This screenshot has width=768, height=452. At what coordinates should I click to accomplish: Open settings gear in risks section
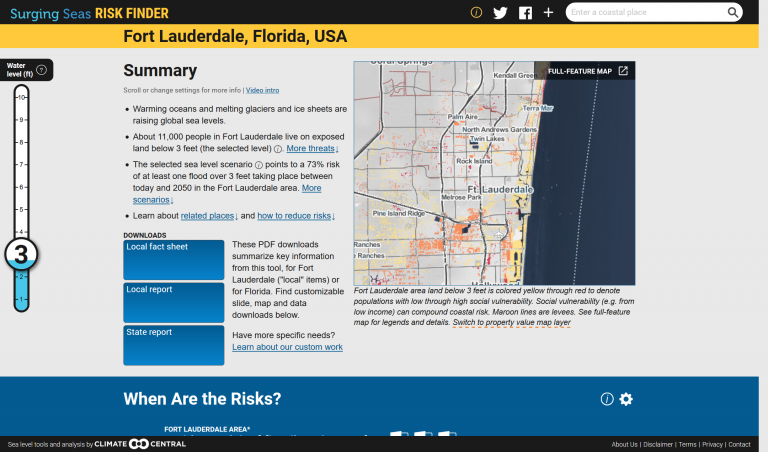point(626,399)
